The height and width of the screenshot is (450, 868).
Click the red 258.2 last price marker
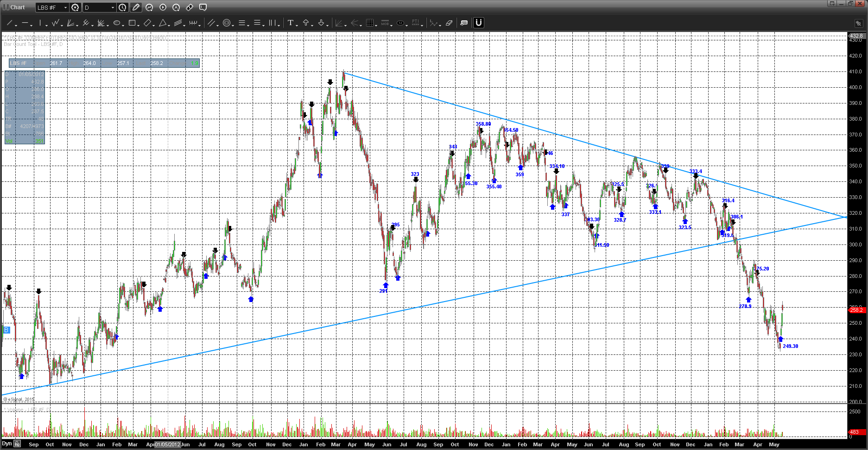pos(856,309)
